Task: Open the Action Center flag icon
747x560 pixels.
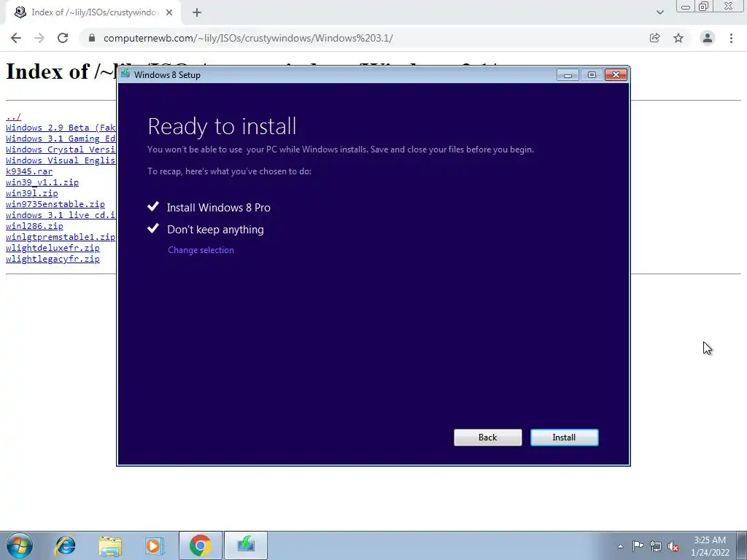Action: [x=638, y=545]
